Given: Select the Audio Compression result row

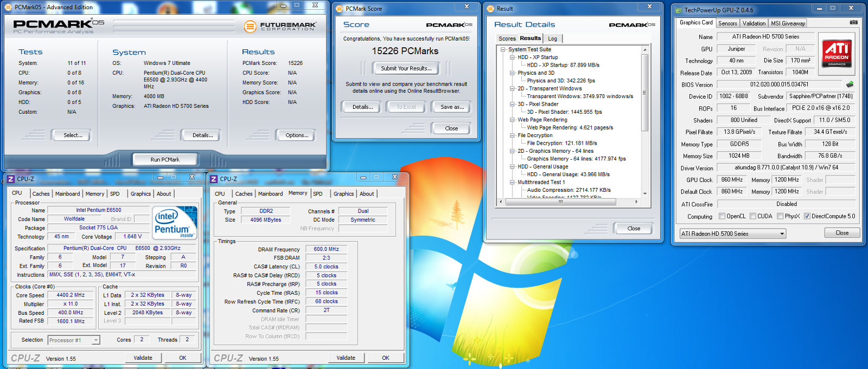Looking at the screenshot, I should pos(569,190).
